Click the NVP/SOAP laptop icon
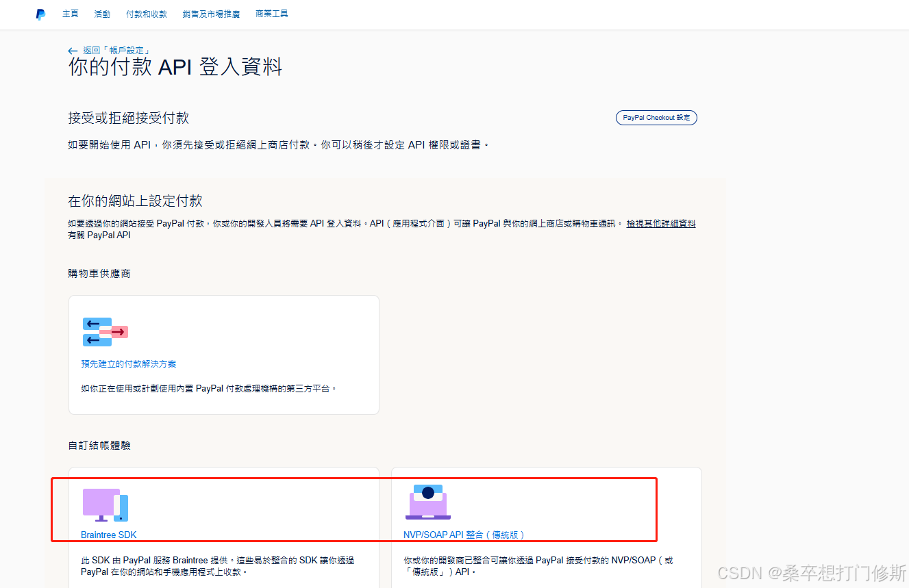909x588 pixels. 428,502
